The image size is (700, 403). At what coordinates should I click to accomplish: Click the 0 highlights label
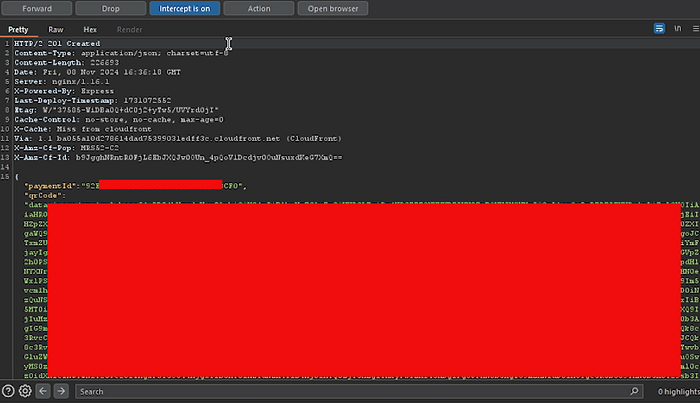(x=679, y=391)
